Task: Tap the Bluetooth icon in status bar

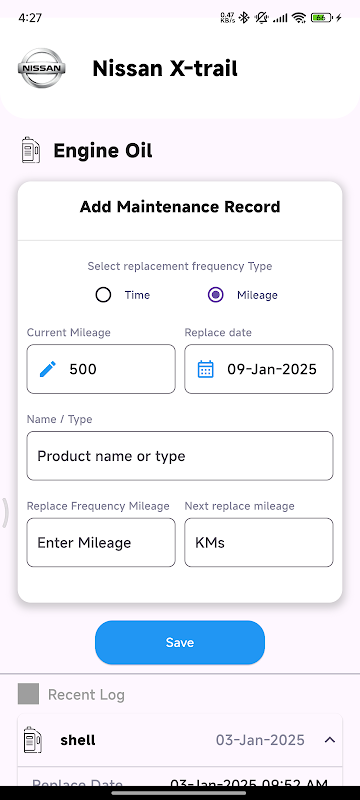Action: 244,18
